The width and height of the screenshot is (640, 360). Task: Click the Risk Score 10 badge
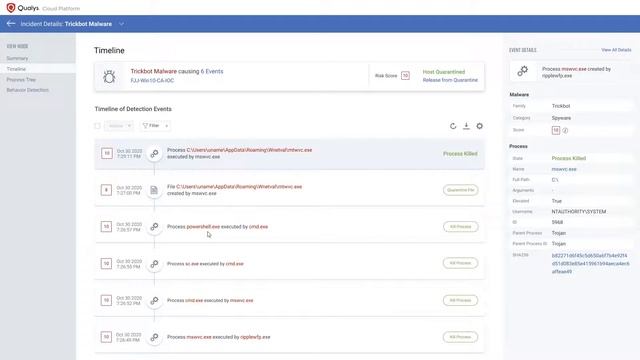coord(405,76)
